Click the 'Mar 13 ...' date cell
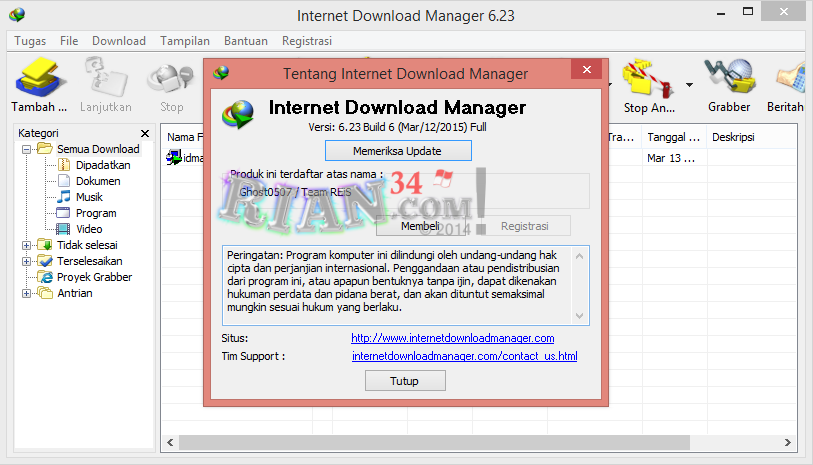The image size is (813, 465). tap(671, 158)
